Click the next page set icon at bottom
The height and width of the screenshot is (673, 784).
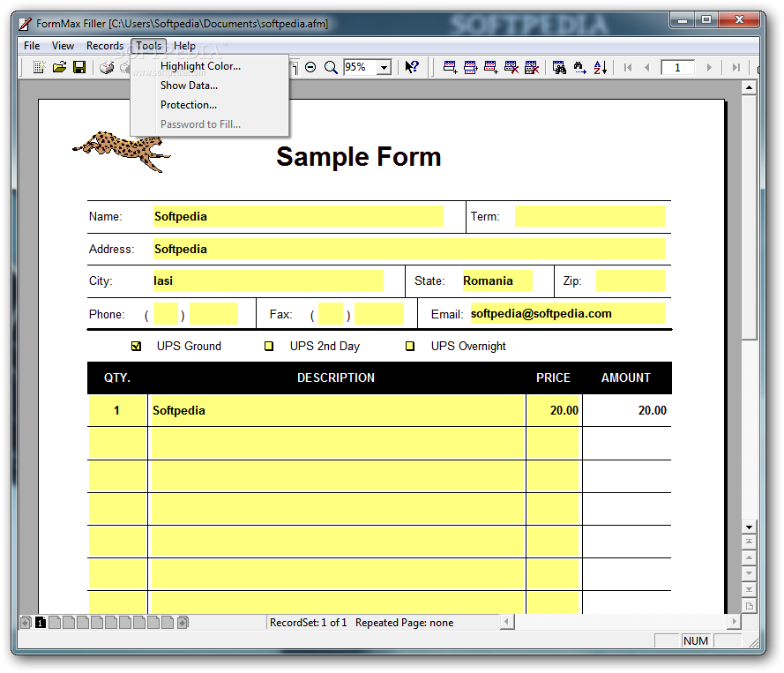[x=183, y=623]
